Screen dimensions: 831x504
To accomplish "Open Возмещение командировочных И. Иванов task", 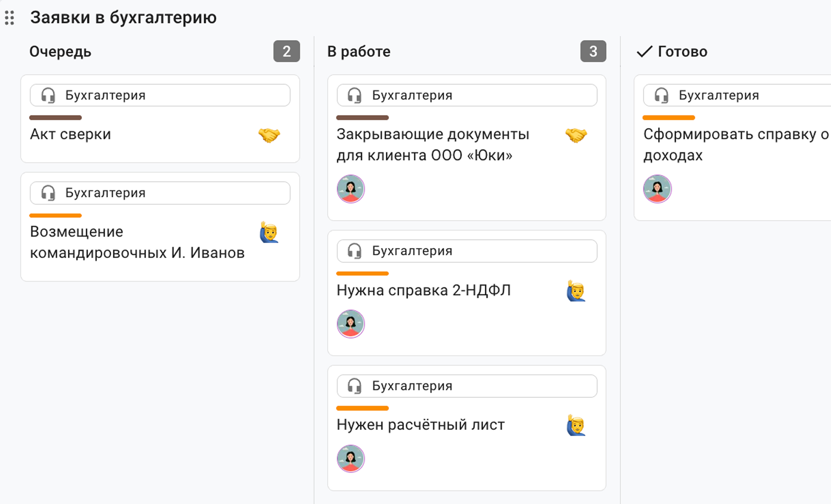I will click(x=137, y=242).
